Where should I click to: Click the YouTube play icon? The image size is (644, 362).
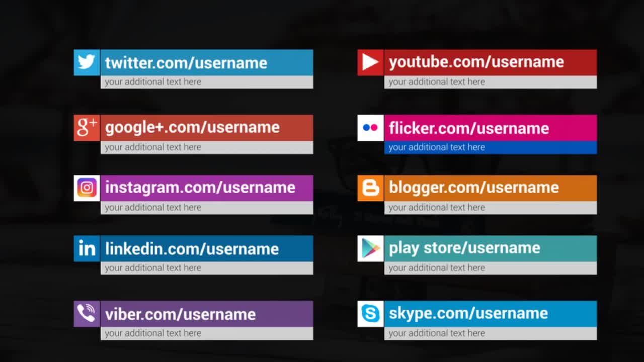pyautogui.click(x=370, y=62)
